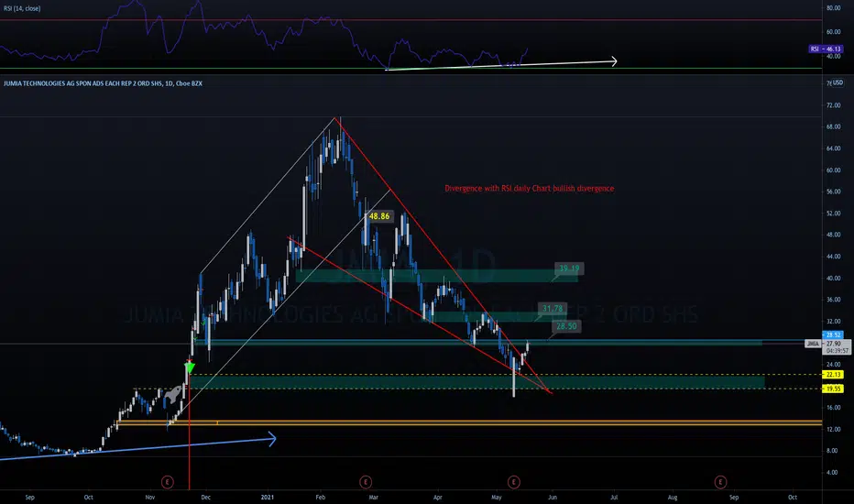Select the red bullish divergence text note
This screenshot has width=854, height=504.
[x=530, y=189]
